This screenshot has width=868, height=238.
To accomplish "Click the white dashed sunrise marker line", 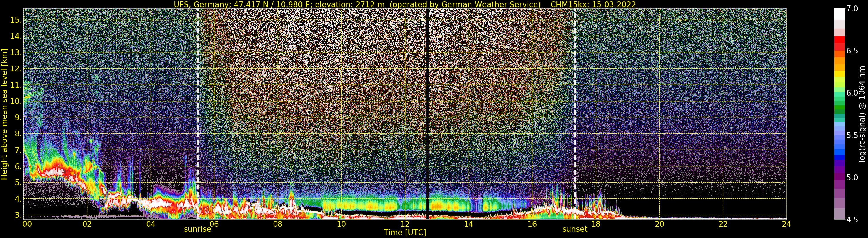I will point(198,114).
